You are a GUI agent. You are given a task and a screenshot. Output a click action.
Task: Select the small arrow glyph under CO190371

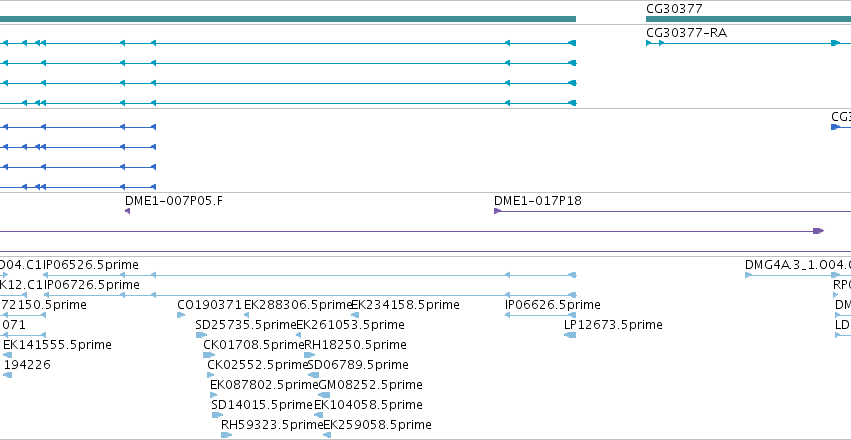tap(181, 315)
